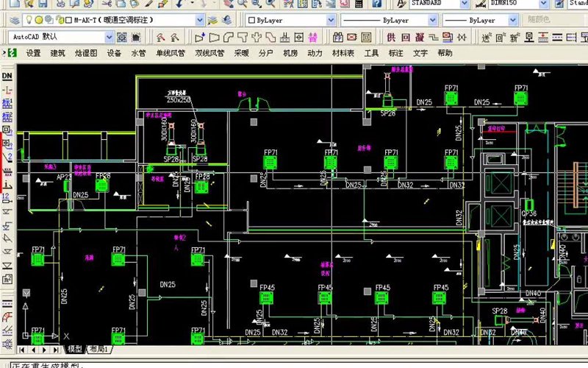Viewport: 588px width, 368px height.
Task: Click the next tab navigation arrow
Action: tap(45, 350)
